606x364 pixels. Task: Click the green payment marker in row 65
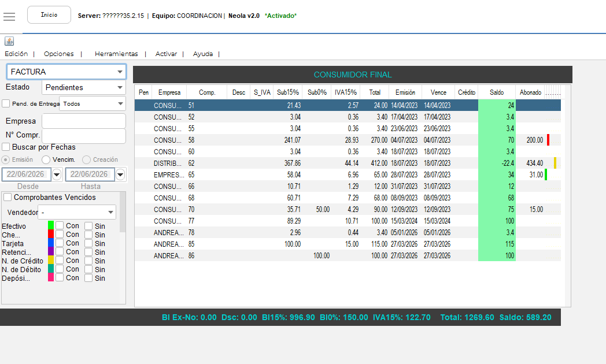[x=546, y=175]
